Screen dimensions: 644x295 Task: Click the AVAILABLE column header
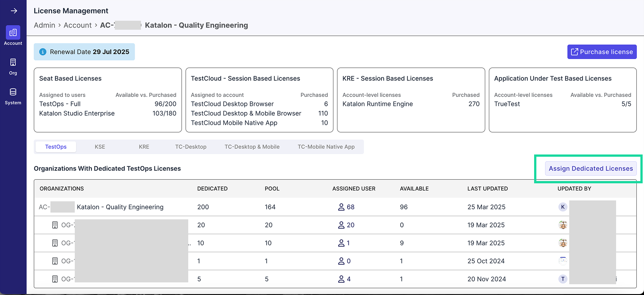click(414, 189)
